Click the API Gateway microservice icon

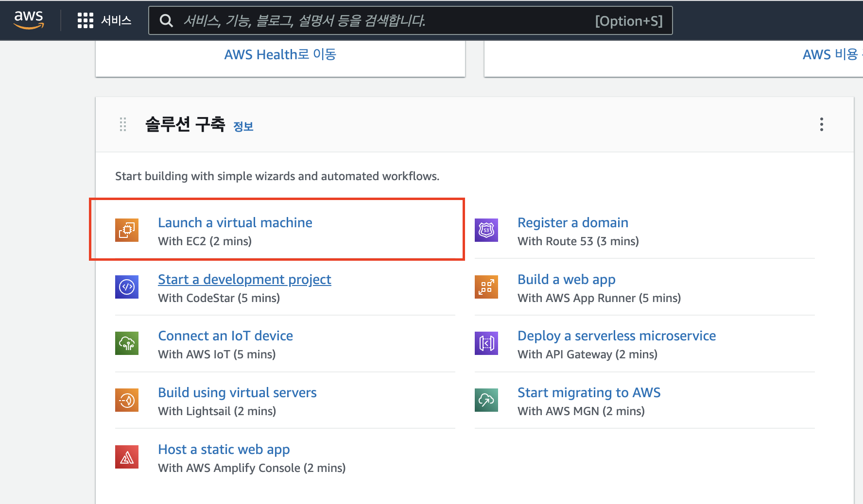486,343
